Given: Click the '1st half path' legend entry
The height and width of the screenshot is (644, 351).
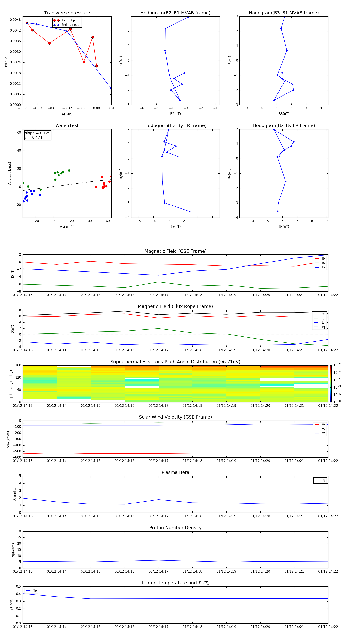Looking at the screenshot, I should [x=66, y=20].
